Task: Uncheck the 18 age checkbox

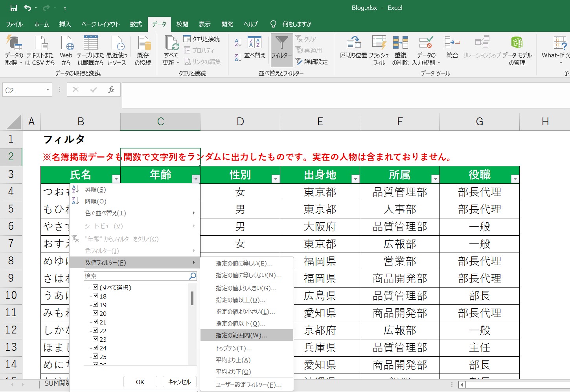Action: pos(96,296)
